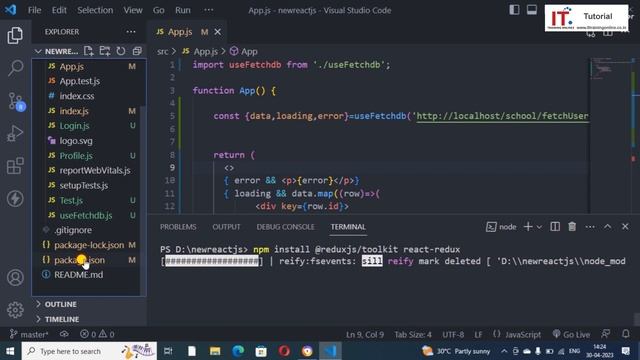The width and height of the screenshot is (640, 360).
Task: Click the New File icon in Explorer
Action: pos(89,51)
